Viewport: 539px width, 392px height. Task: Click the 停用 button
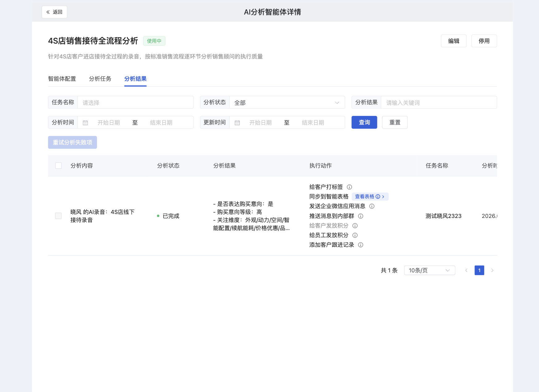(484, 41)
